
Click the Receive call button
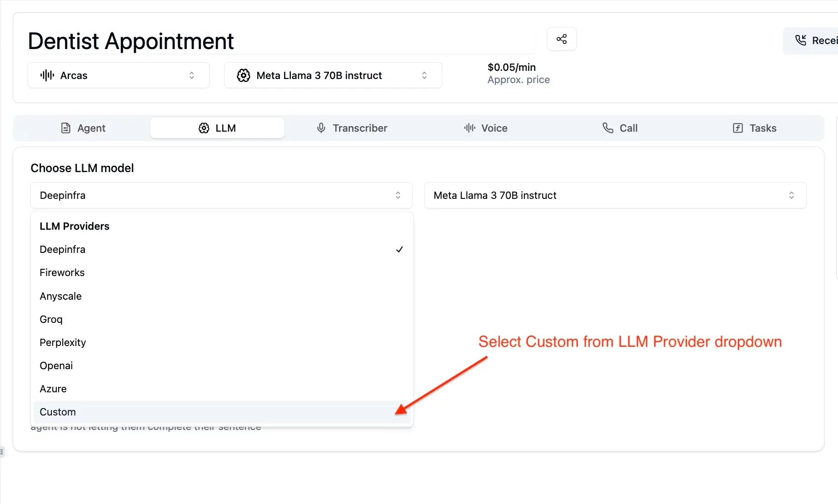[x=816, y=40]
